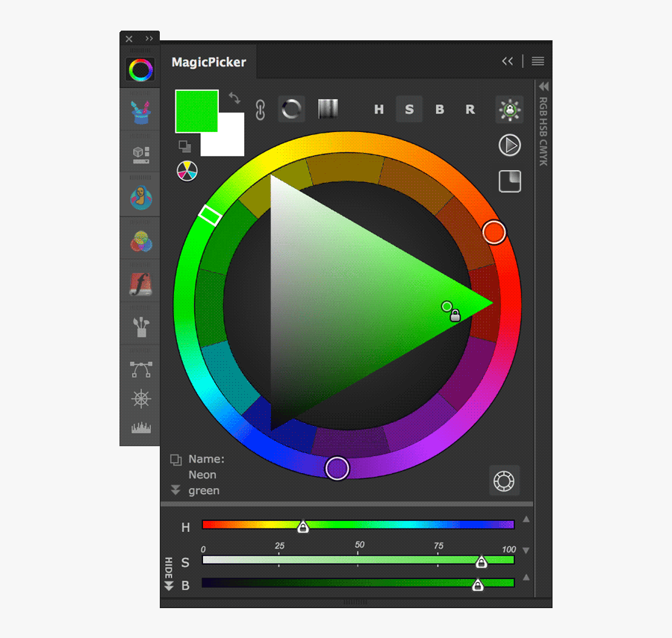Open the Mona Lisa panel icon in sidebar
Image resolution: width=672 pixels, height=638 pixels.
(140, 196)
